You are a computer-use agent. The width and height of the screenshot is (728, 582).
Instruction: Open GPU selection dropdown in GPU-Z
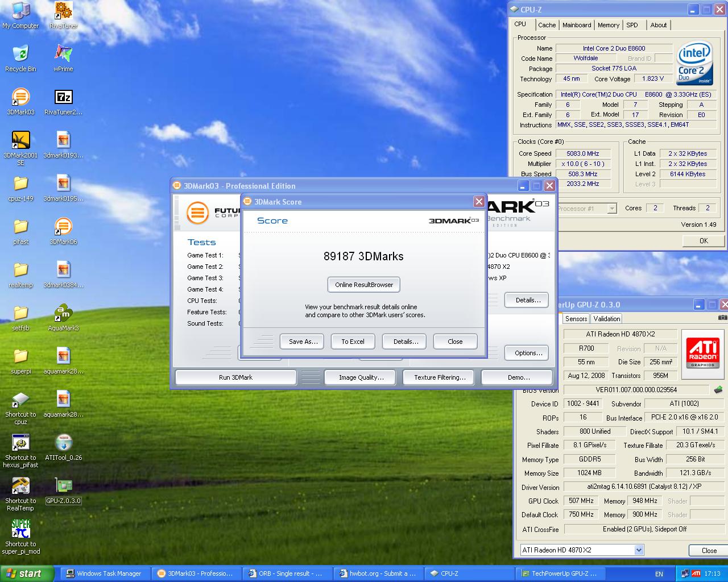(x=639, y=550)
